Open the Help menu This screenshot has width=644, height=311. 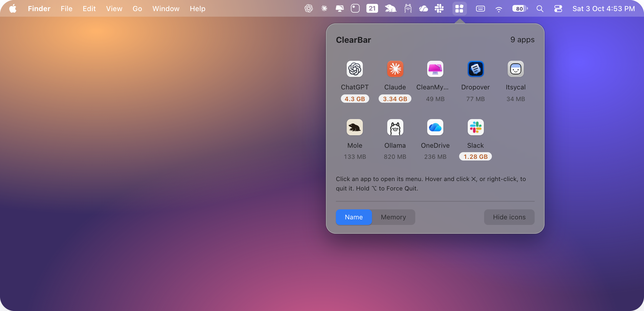[198, 9]
